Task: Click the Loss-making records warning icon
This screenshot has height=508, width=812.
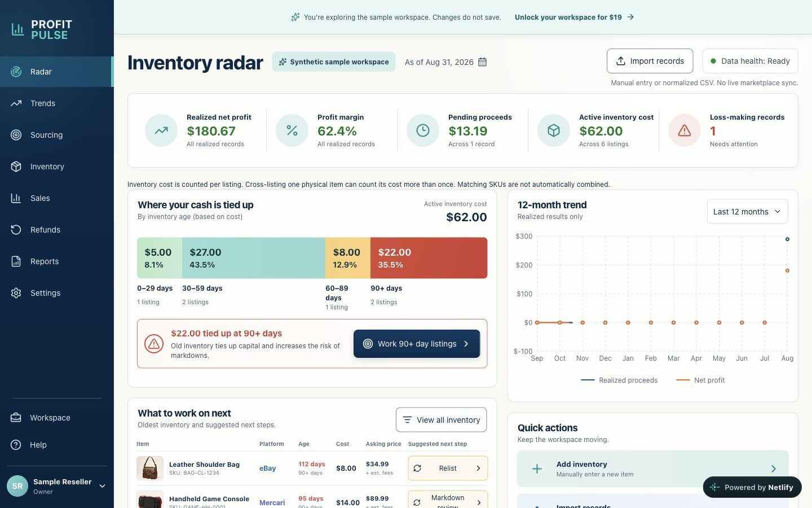Action: tap(685, 130)
